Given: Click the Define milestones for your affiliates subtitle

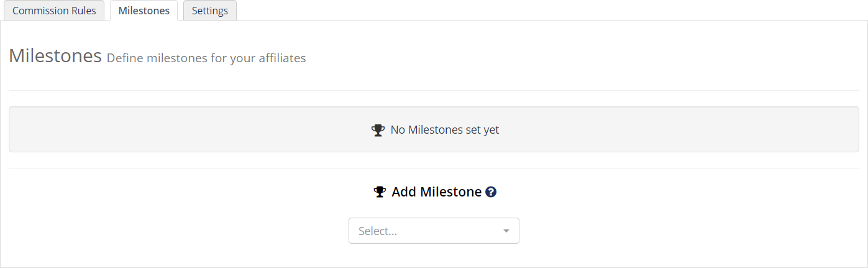Looking at the screenshot, I should 206,58.
